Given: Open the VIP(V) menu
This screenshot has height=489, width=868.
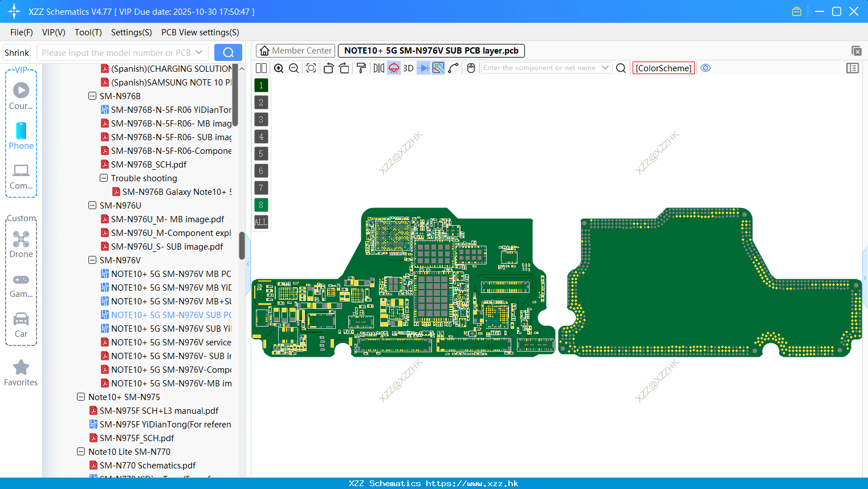Looking at the screenshot, I should click(x=54, y=32).
